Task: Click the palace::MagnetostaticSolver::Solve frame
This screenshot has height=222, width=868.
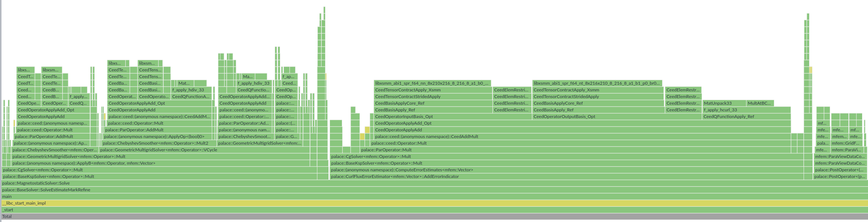Action: pos(434,183)
